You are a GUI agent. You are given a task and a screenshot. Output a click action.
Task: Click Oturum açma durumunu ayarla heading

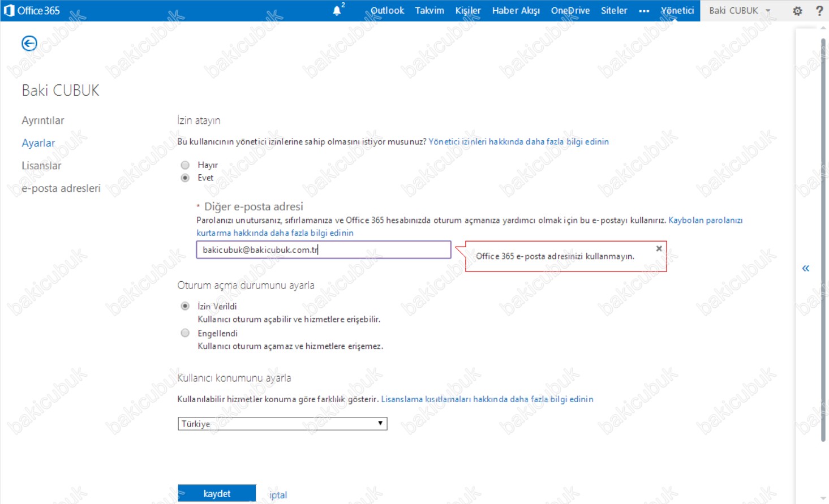tap(246, 286)
